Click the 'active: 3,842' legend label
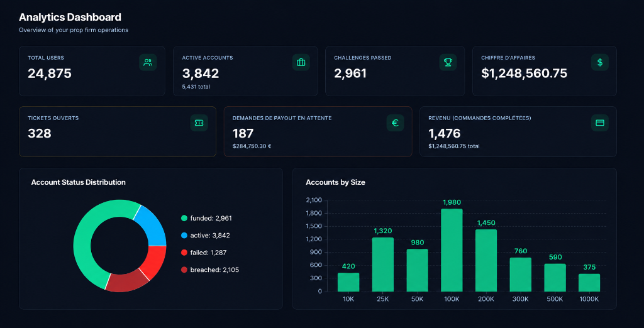The height and width of the screenshot is (328, 644). pos(210,236)
